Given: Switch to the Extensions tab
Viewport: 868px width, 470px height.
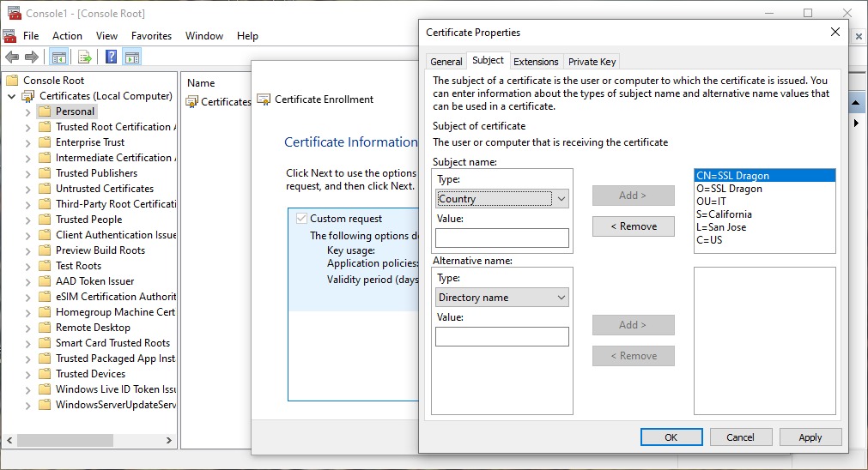Looking at the screenshot, I should (536, 62).
